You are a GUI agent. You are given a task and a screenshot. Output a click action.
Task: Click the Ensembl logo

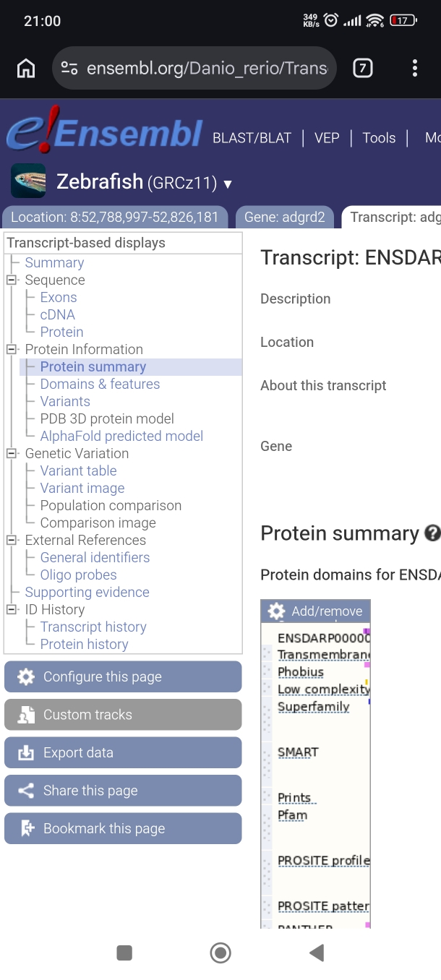(x=105, y=134)
